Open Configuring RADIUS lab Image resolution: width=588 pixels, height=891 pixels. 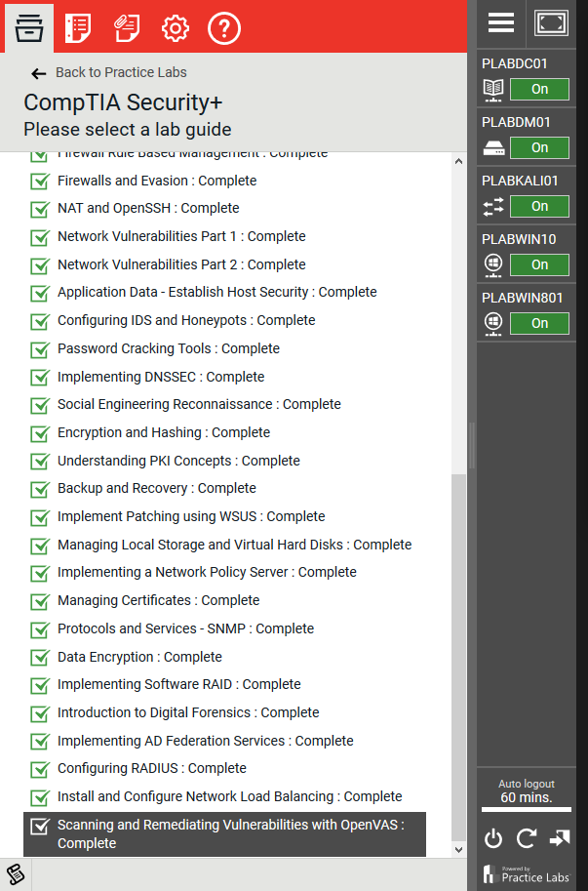152,768
